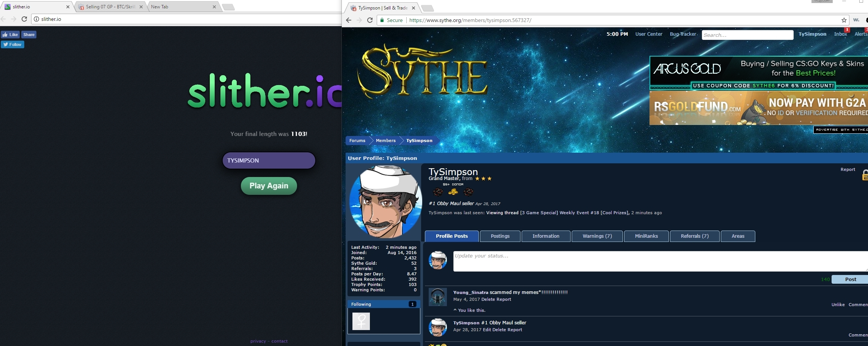Open Young_Sinatra profile link

[x=470, y=292]
